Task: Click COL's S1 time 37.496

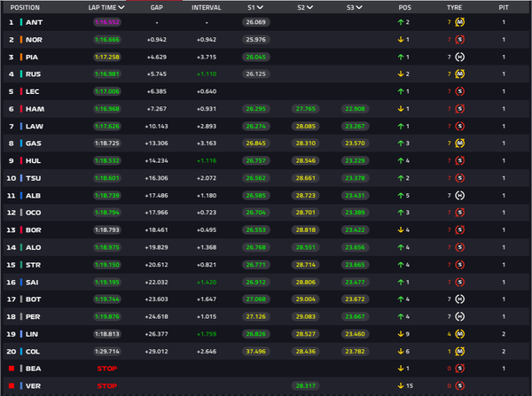Action: point(256,351)
